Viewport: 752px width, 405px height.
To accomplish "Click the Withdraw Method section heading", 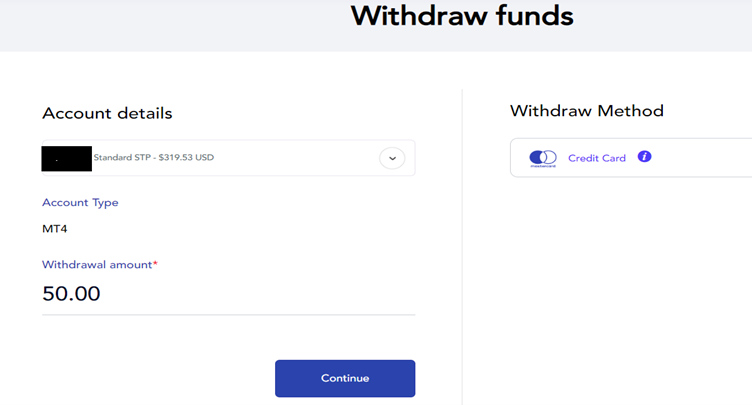I will (586, 110).
